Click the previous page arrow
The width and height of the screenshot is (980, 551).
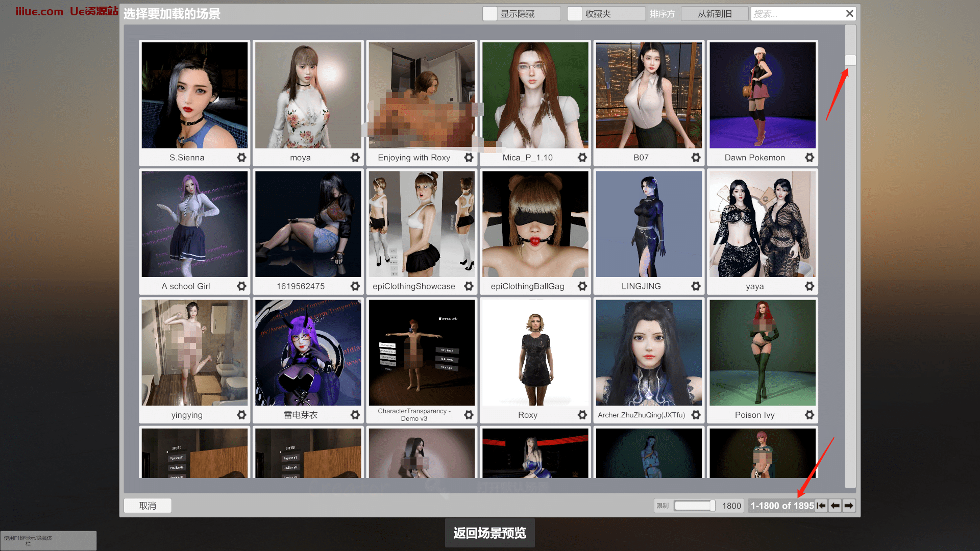835,506
